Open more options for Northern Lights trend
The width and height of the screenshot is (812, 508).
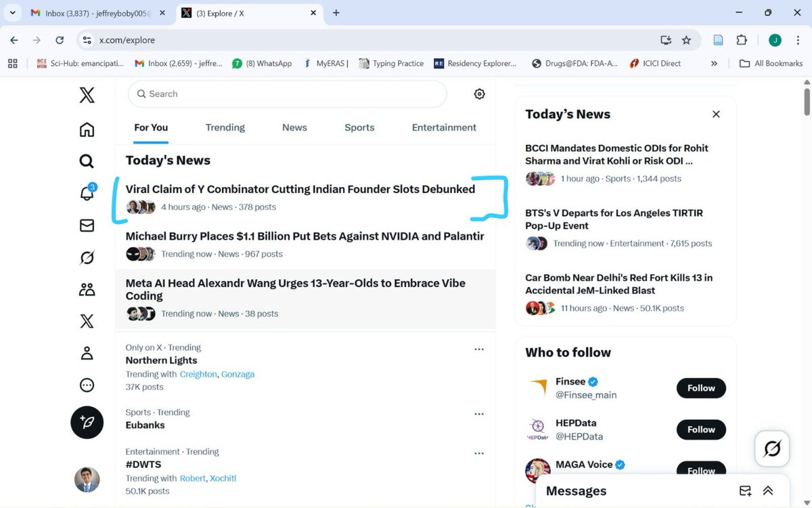pos(479,349)
